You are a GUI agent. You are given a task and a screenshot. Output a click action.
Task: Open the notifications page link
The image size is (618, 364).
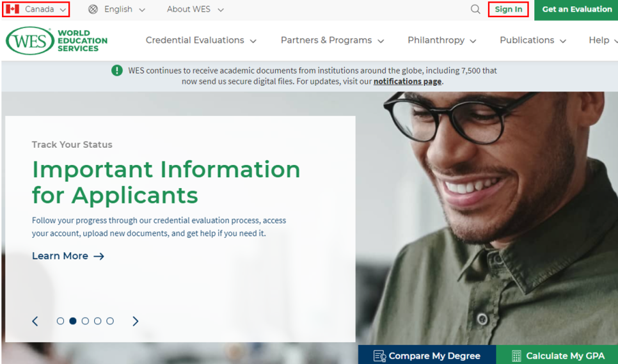click(x=408, y=81)
